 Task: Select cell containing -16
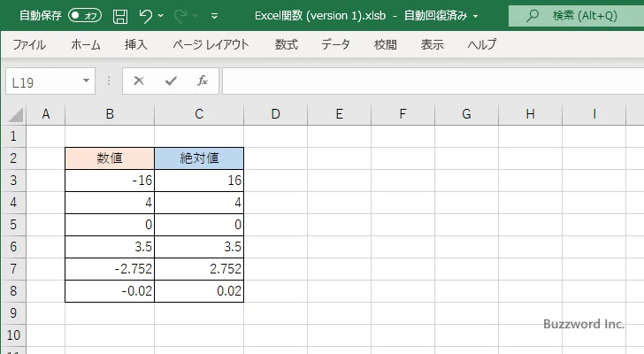[x=110, y=181]
